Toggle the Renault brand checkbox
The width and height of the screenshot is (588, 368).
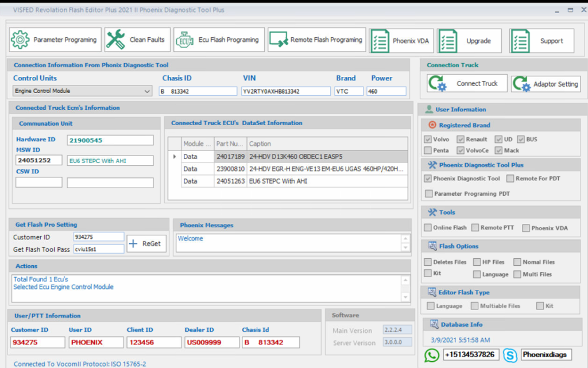(461, 140)
